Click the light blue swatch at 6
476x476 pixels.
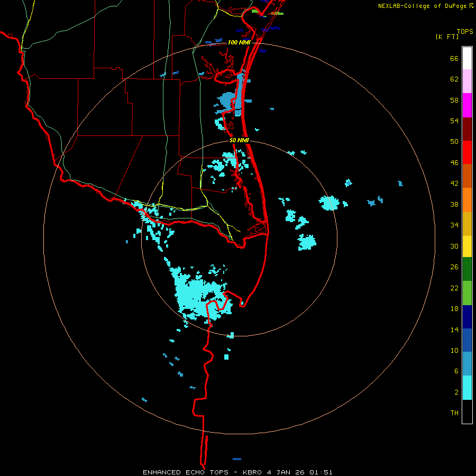click(467, 364)
